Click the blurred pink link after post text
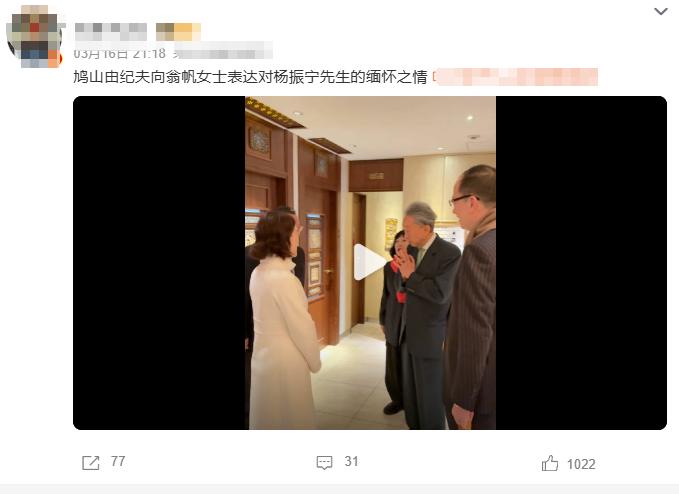This screenshot has height=494, width=679. [515, 77]
